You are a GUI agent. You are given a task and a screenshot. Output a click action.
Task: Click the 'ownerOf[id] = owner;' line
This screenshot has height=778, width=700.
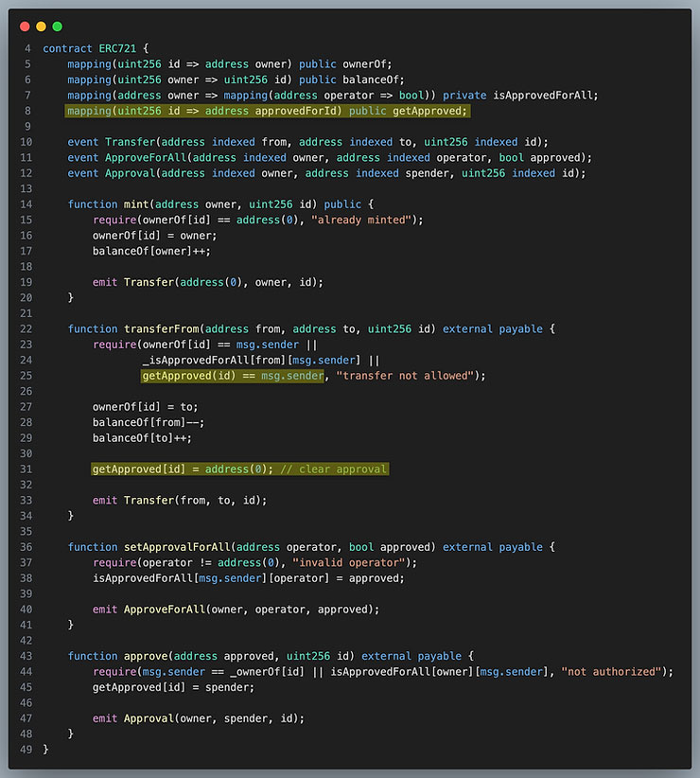click(x=155, y=236)
